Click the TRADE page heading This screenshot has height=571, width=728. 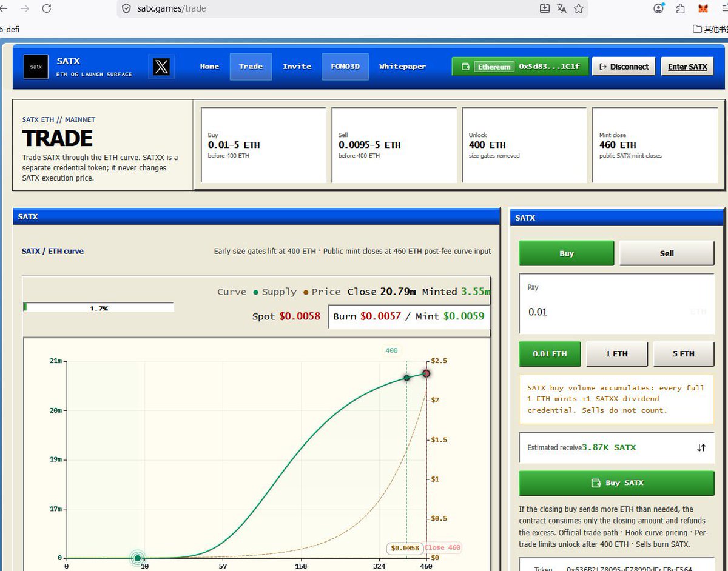(x=58, y=138)
